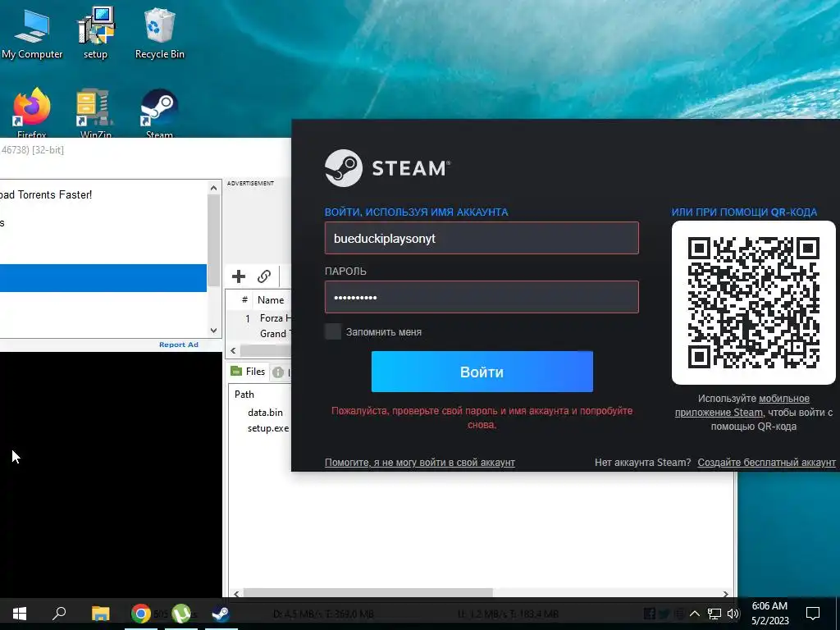Image resolution: width=840 pixels, height=630 pixels.
Task: Open File Explorer from taskbar
Action: click(100, 614)
